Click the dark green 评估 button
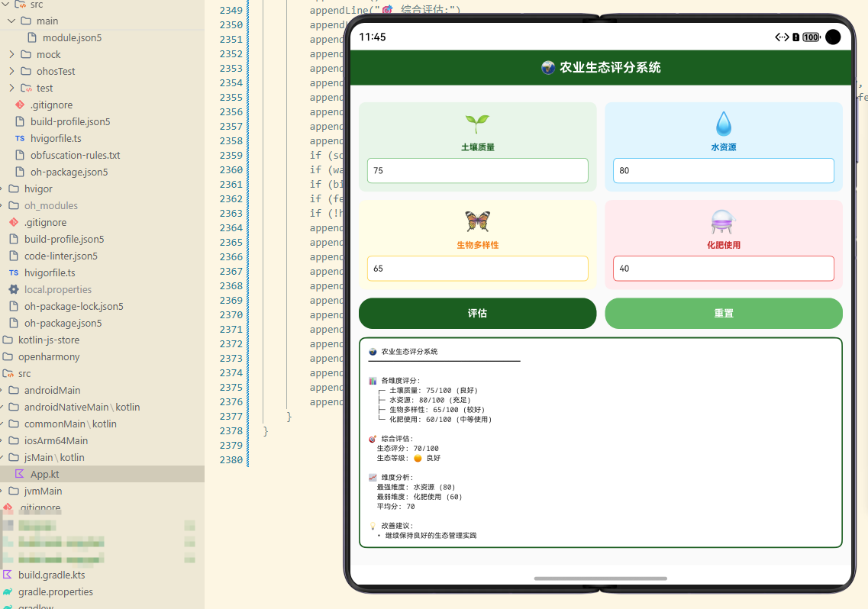 pyautogui.click(x=478, y=314)
